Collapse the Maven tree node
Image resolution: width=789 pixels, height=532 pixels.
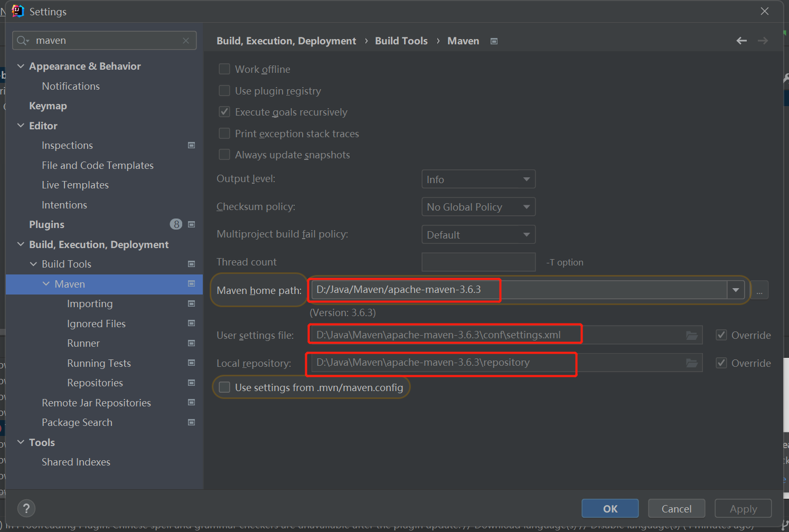pyautogui.click(x=46, y=284)
